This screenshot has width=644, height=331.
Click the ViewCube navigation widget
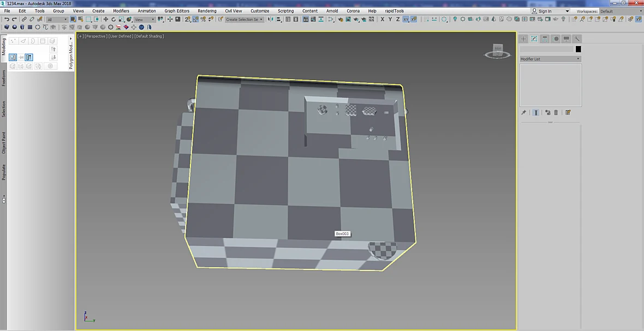point(497,51)
